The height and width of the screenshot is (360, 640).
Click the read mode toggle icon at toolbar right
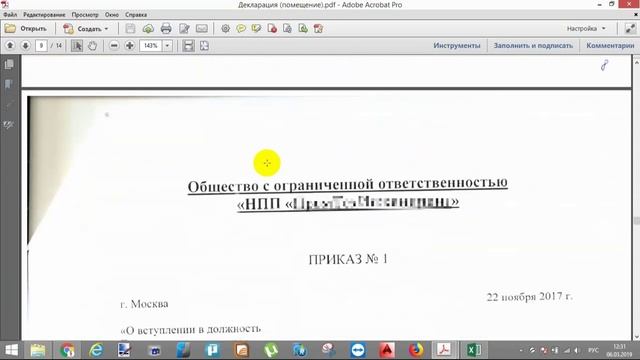click(x=630, y=29)
